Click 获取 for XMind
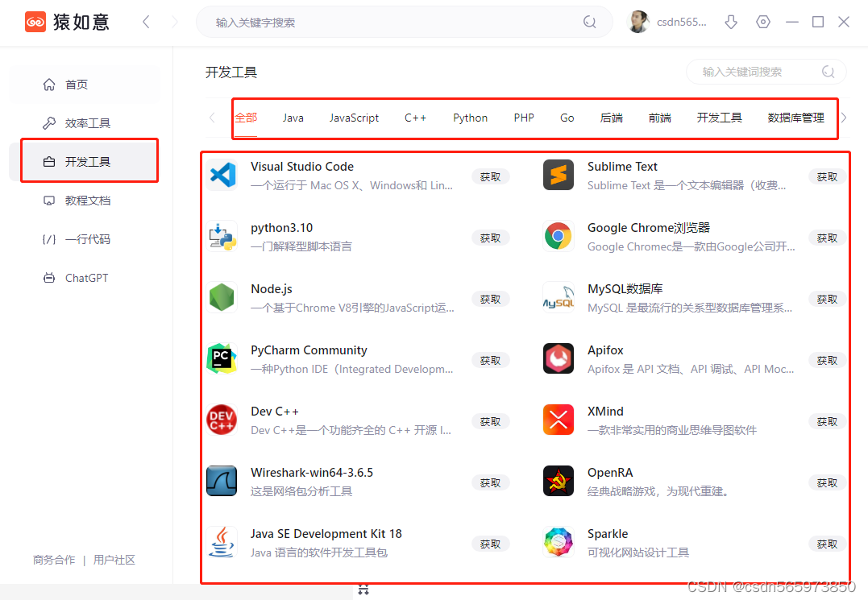 tap(827, 422)
